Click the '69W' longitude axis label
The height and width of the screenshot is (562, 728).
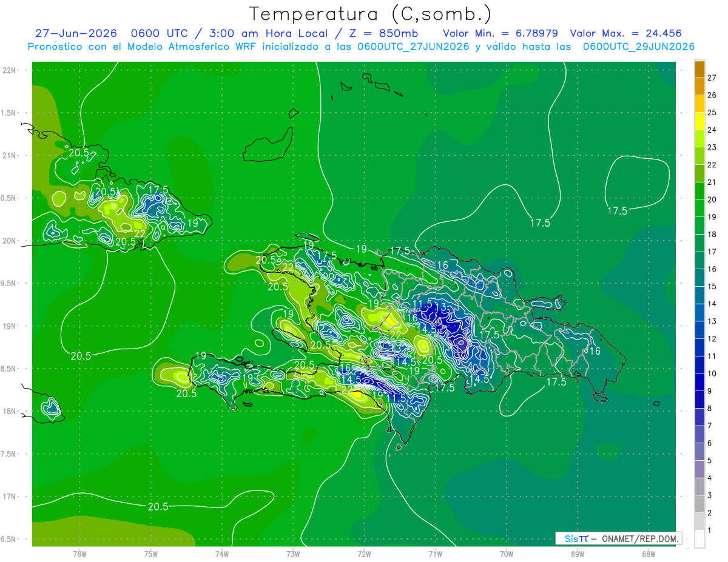[x=577, y=554]
